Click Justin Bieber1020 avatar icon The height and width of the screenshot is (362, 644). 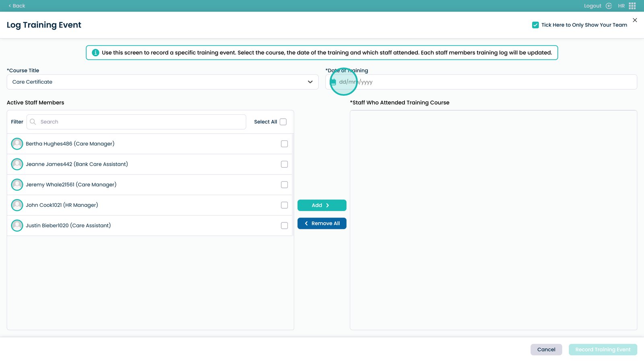click(17, 226)
